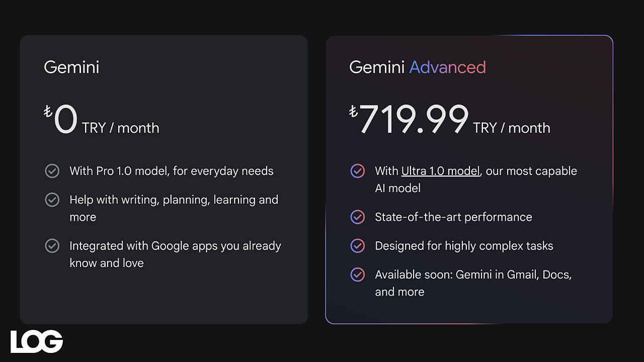The height and width of the screenshot is (362, 644).
Task: Select the ₺719.99 monthly price
Action: pyautogui.click(x=450, y=120)
